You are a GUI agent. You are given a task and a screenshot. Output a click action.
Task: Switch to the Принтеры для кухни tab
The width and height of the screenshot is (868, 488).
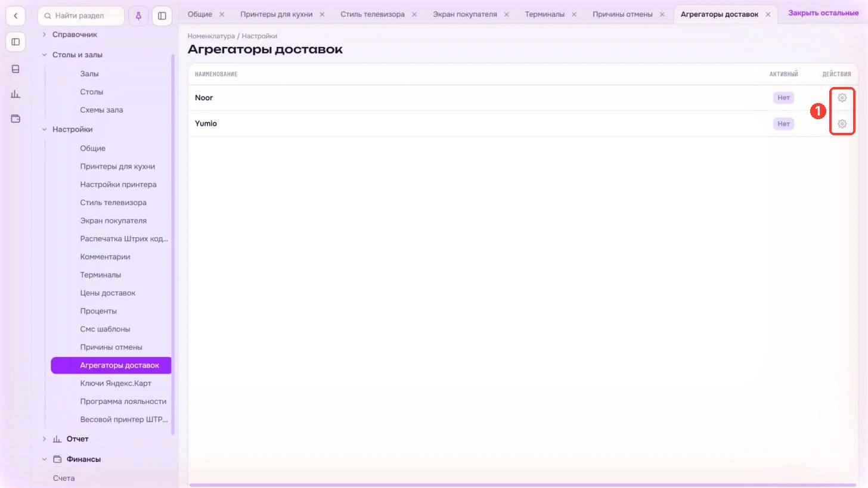click(277, 14)
